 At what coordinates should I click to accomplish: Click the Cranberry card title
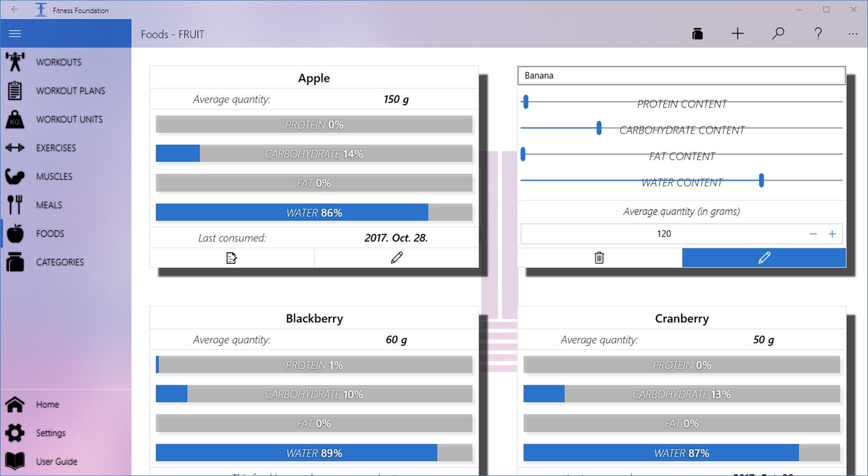click(682, 318)
